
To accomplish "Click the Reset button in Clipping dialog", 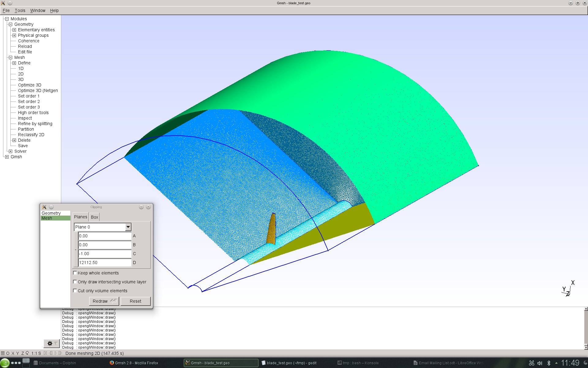I will [135, 301].
